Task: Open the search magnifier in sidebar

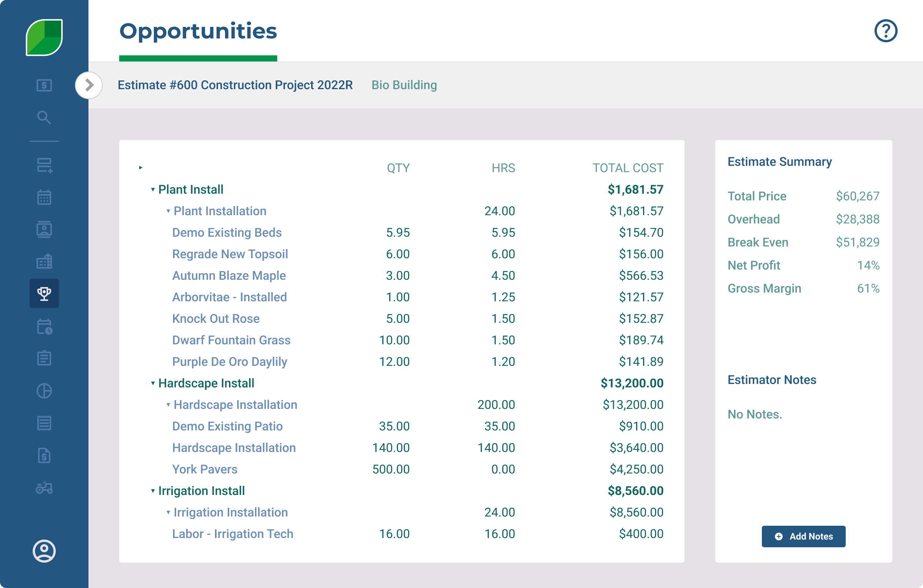Action: pos(44,118)
